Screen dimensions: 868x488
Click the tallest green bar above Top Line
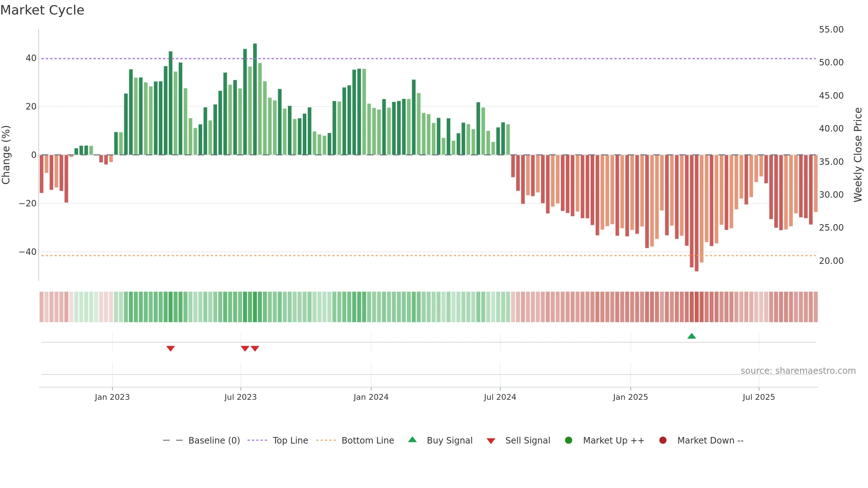pyautogui.click(x=255, y=99)
